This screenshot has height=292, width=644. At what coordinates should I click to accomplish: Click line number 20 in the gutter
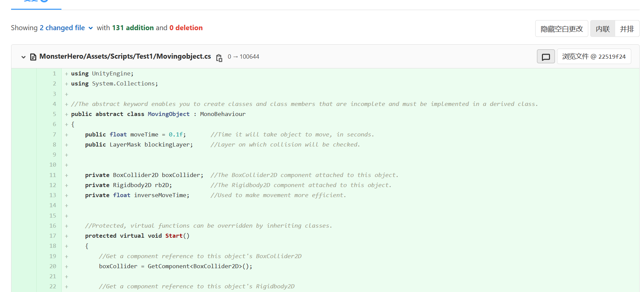(53, 266)
